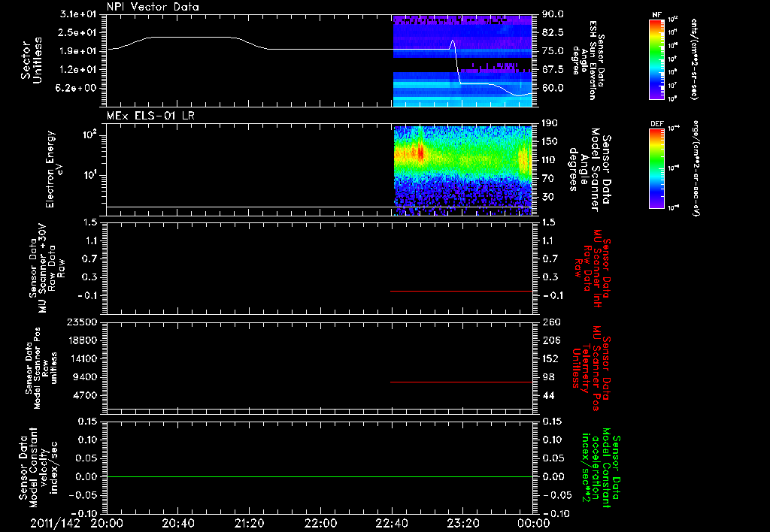This screenshot has width=770, height=532.
Task: Click the "152" telemetry tick label
Action: point(550,358)
